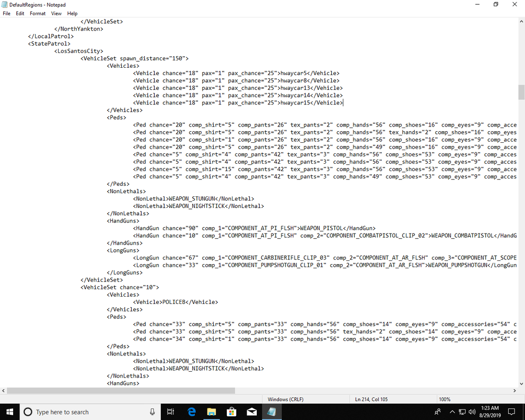Open the File menu
The height and width of the screenshot is (420, 525).
coord(6,13)
